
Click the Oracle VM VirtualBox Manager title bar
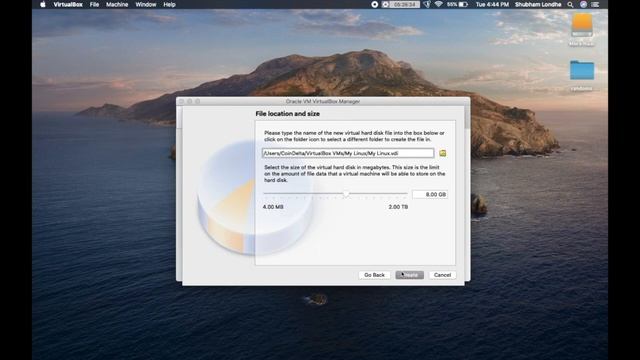(x=323, y=101)
